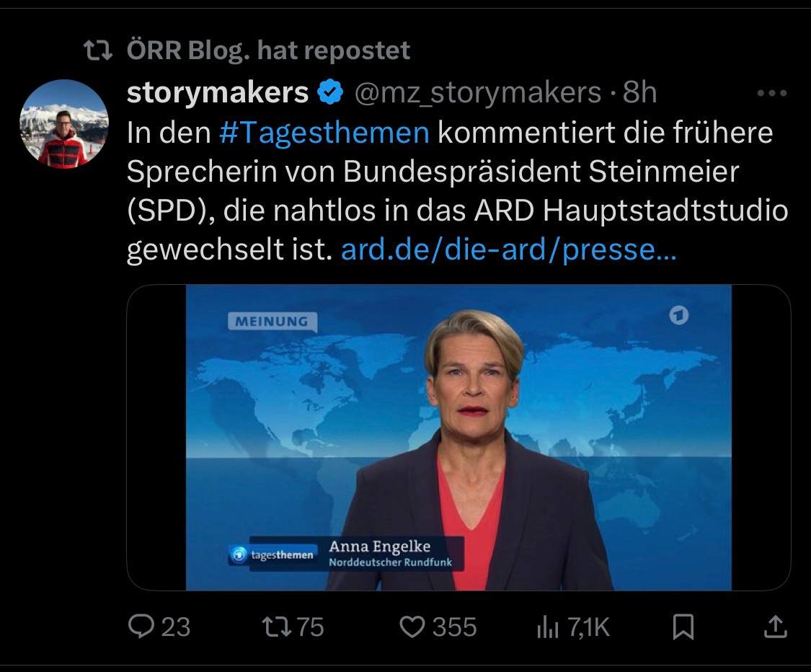Like the post with the heart icon
Viewport: 811px width, 672px height.
pos(414,627)
